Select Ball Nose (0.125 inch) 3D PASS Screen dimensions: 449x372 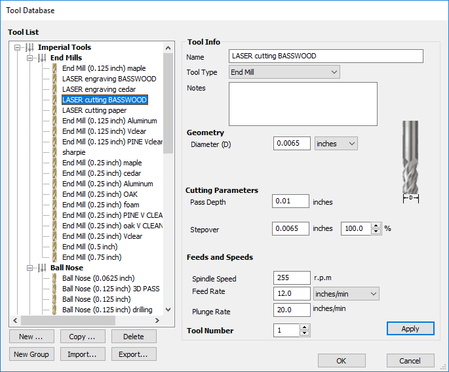click(x=111, y=289)
